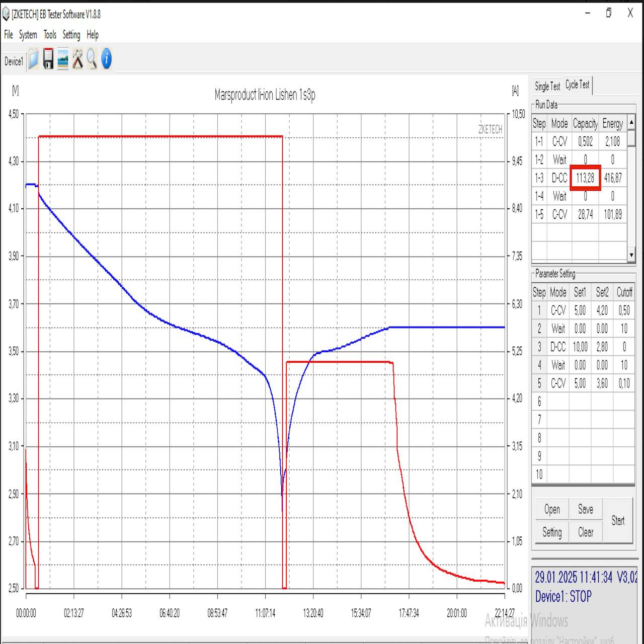Viewport: 644px width, 644px height.
Task: Select the 28,74 capacity cell
Action: 585,215
